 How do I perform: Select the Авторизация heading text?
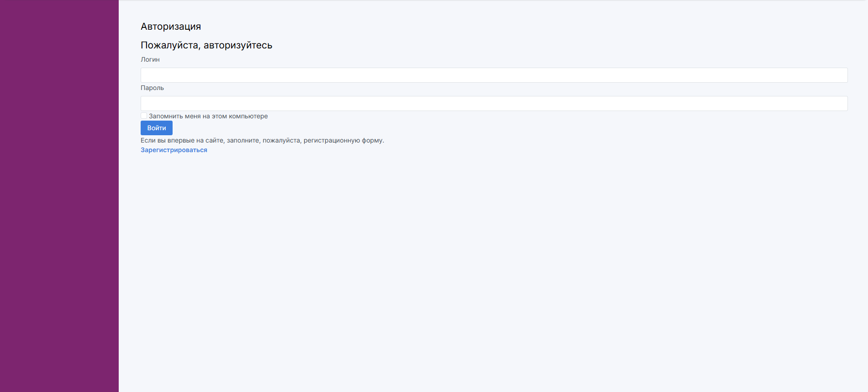click(x=171, y=26)
